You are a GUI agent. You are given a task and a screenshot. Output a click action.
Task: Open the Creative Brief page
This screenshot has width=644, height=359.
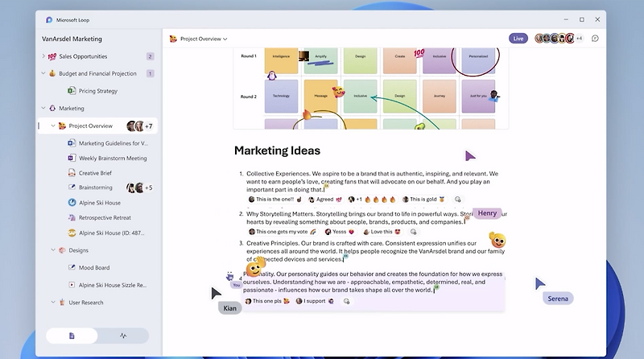pos(95,173)
